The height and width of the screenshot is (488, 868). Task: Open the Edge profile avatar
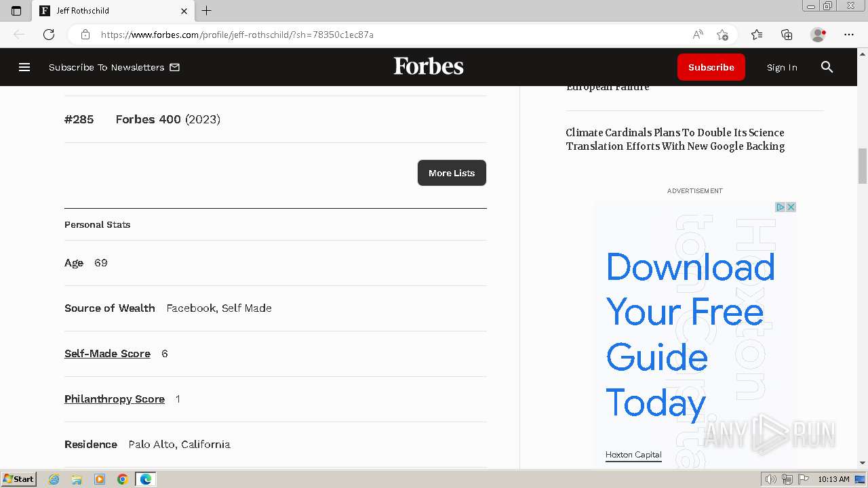(x=818, y=35)
